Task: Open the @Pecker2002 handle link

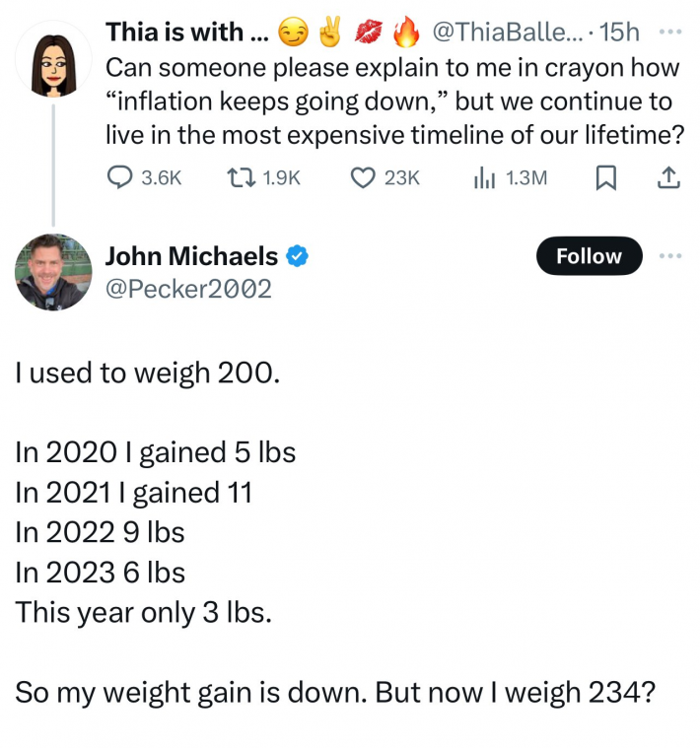Action: [187, 289]
